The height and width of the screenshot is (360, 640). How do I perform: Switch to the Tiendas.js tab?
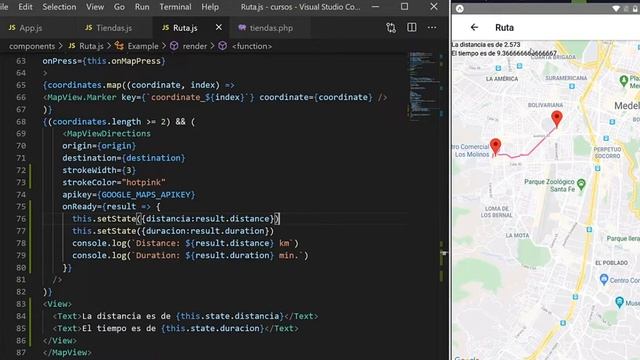[x=109, y=28]
